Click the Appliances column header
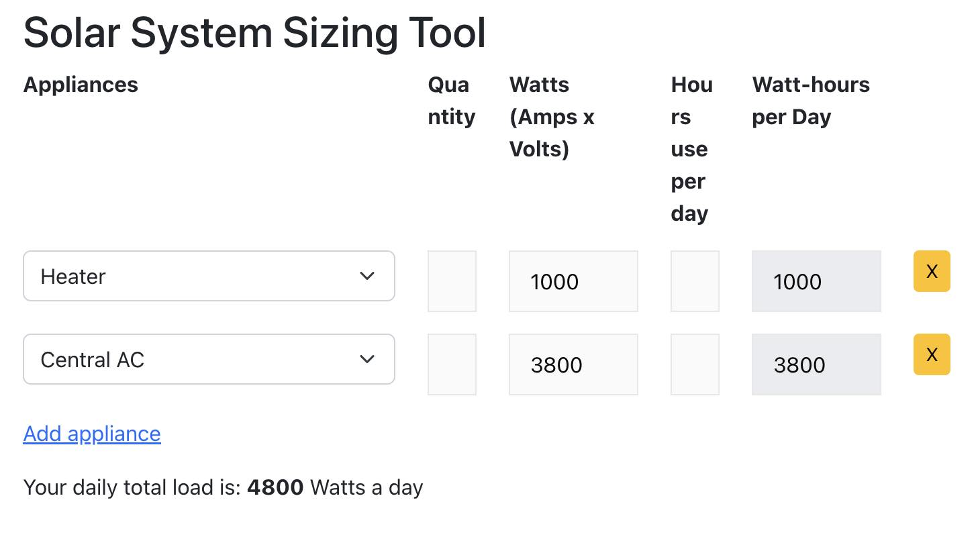 (81, 85)
